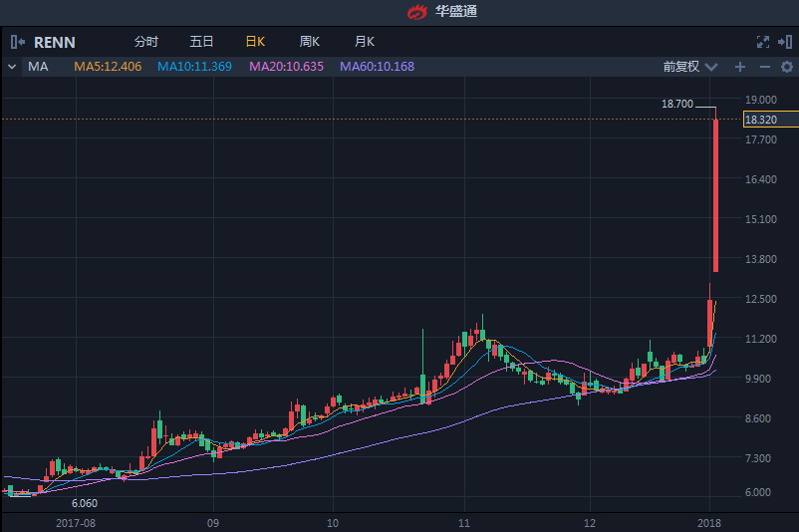Toggle the MA5 moving average line

point(108,67)
